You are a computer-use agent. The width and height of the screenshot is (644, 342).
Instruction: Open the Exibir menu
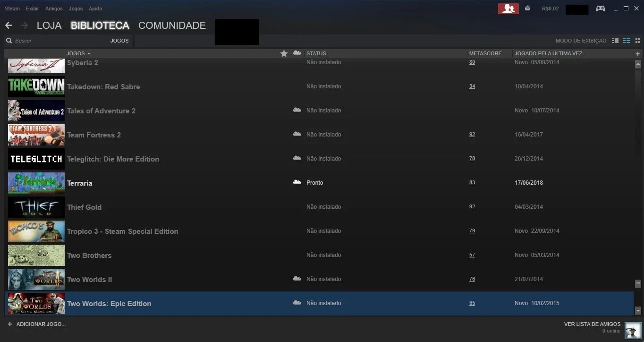click(33, 9)
